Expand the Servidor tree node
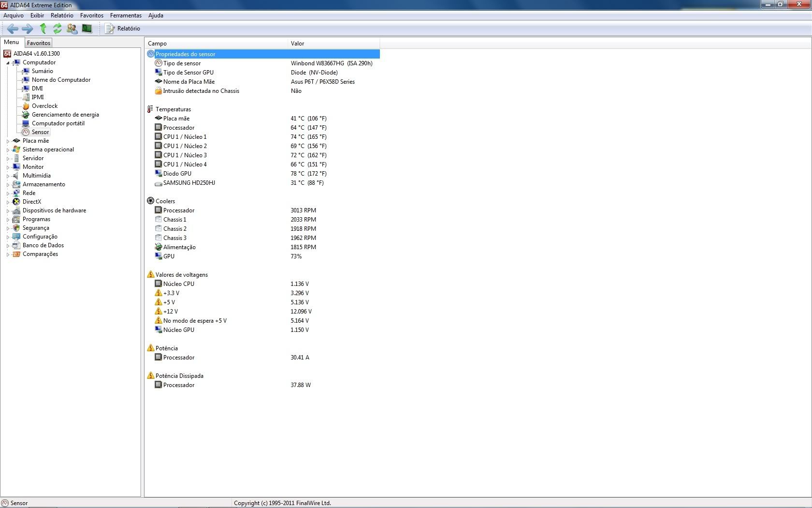 coord(8,159)
